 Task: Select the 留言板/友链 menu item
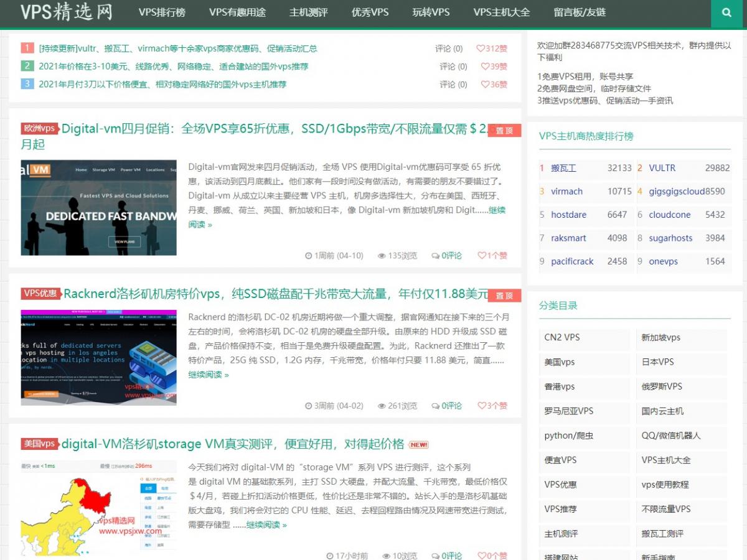[x=580, y=12]
